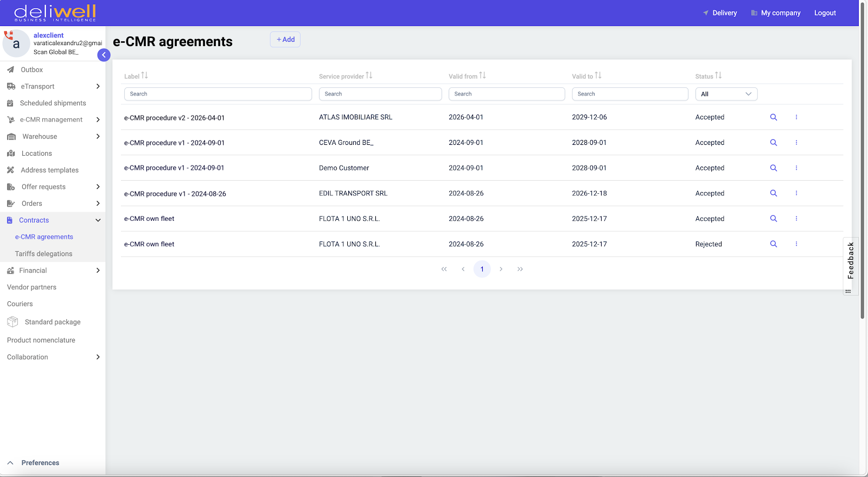Select page 1 in pagination
Viewport: 868px width, 477px height.
tap(482, 269)
